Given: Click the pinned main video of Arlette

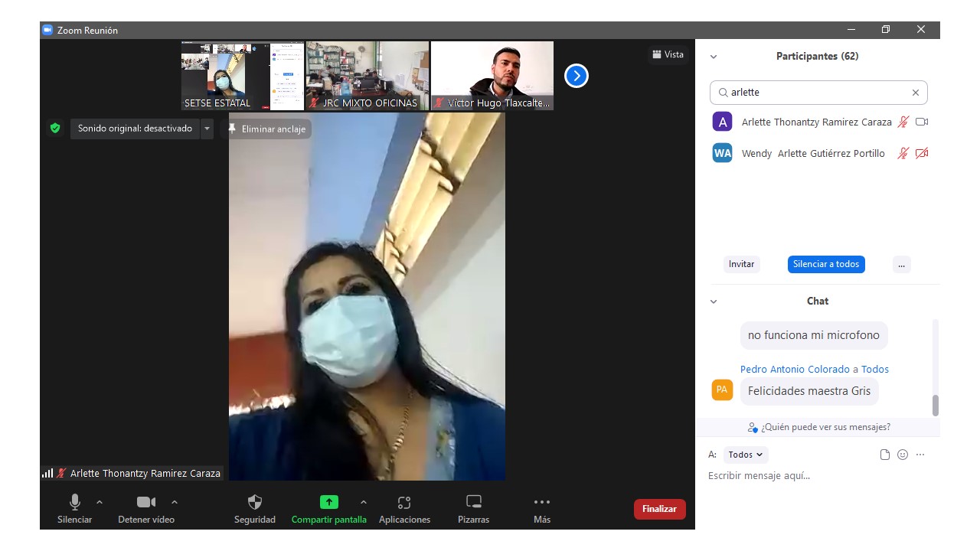Looking at the screenshot, I should pyautogui.click(x=367, y=297).
